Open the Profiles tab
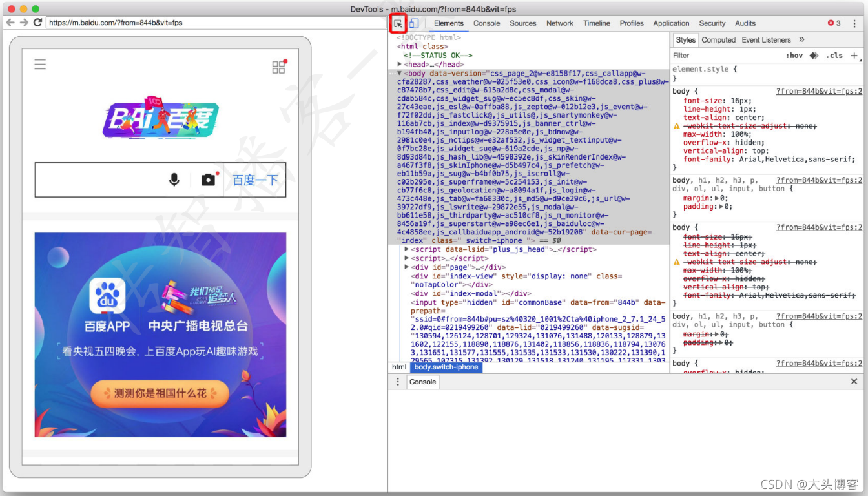This screenshot has height=496, width=868. click(x=632, y=23)
